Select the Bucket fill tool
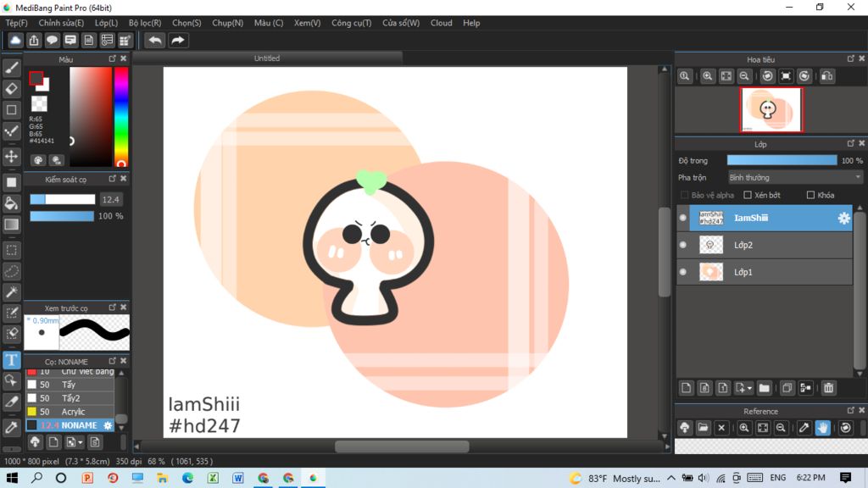The width and height of the screenshot is (868, 488). (12, 203)
